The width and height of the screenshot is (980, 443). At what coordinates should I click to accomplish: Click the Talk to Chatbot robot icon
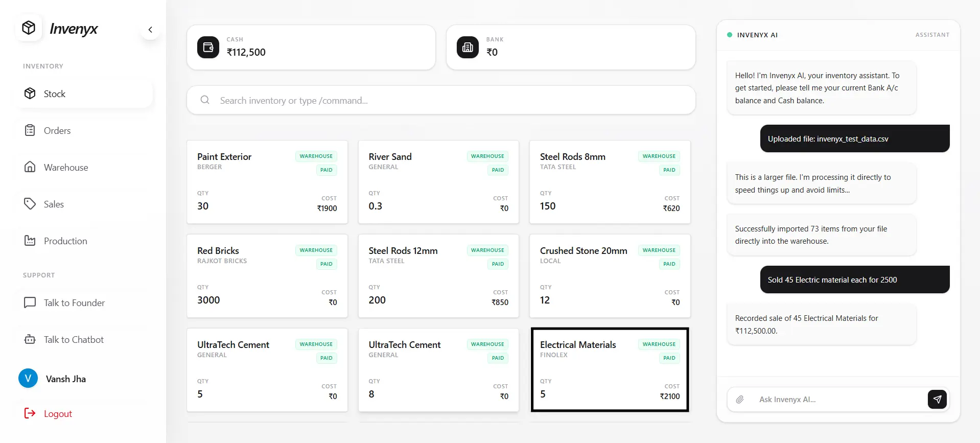tap(30, 339)
